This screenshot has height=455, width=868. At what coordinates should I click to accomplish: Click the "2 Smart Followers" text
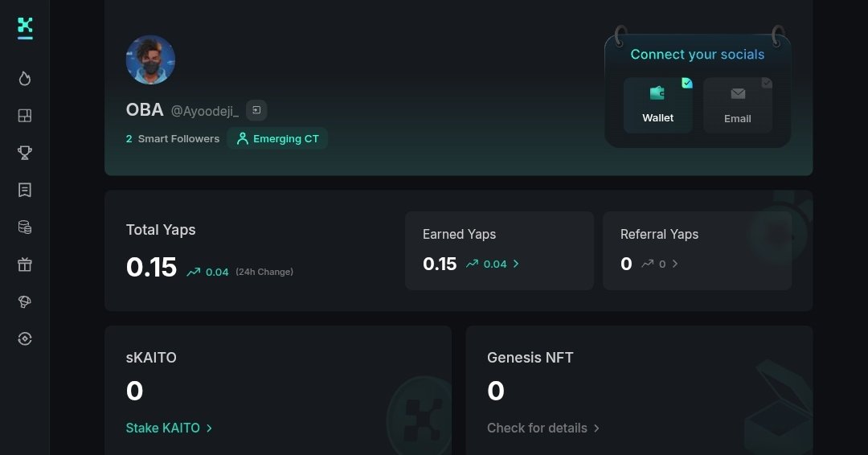(173, 139)
